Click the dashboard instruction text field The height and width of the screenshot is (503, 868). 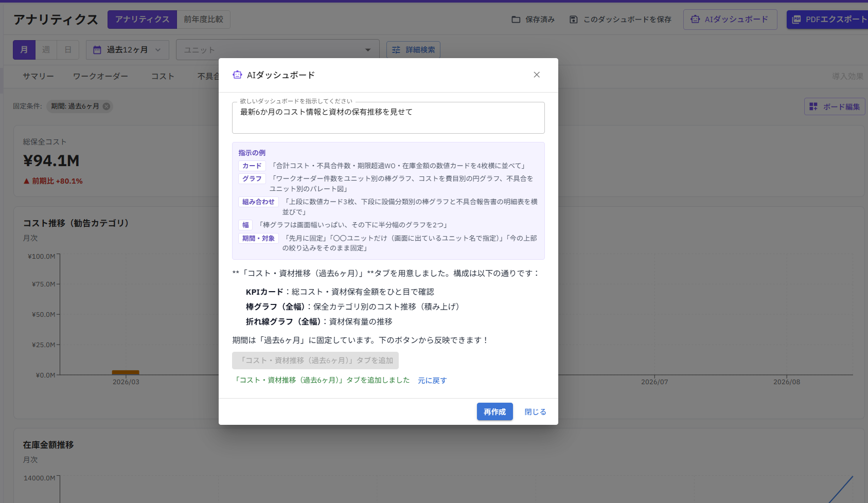tap(388, 118)
